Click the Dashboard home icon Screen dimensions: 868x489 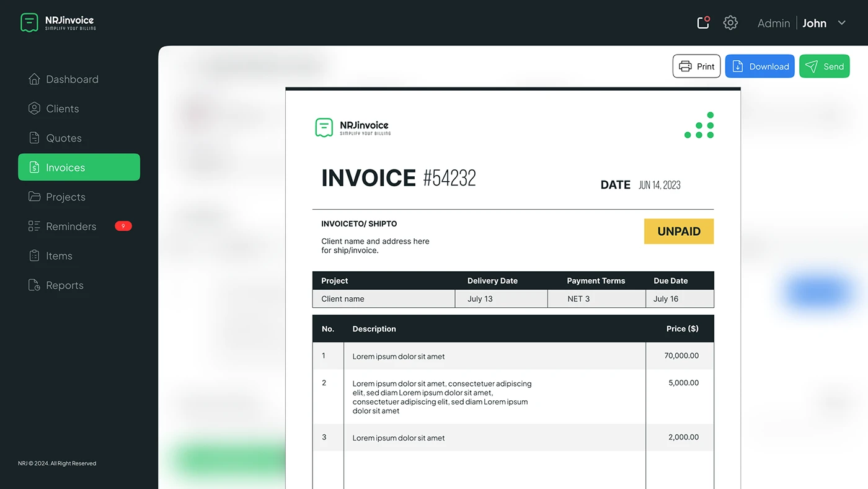tap(34, 79)
